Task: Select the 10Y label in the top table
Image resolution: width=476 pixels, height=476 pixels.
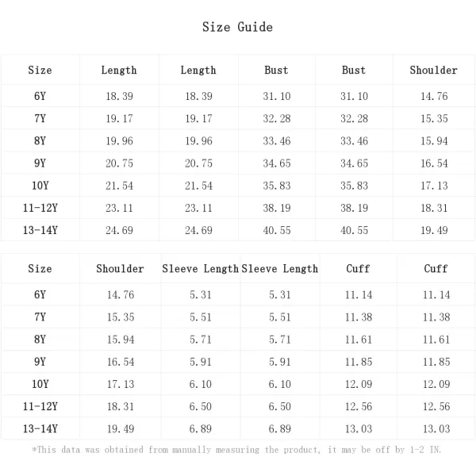Action: point(40,186)
